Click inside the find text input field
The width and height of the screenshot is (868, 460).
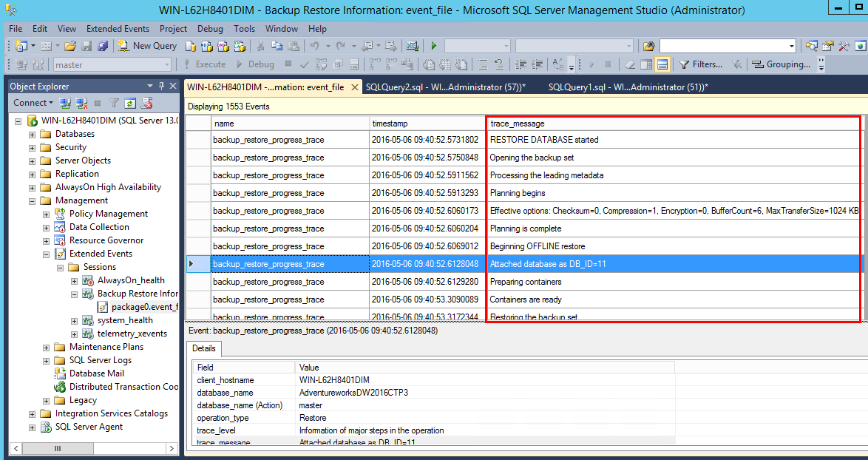pos(724,46)
